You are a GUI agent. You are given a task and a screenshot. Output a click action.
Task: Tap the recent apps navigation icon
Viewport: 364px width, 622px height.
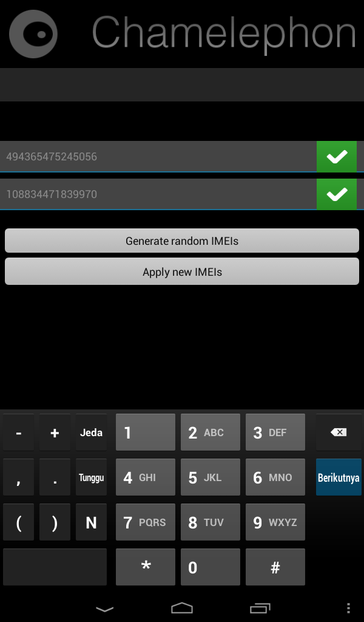click(x=260, y=608)
